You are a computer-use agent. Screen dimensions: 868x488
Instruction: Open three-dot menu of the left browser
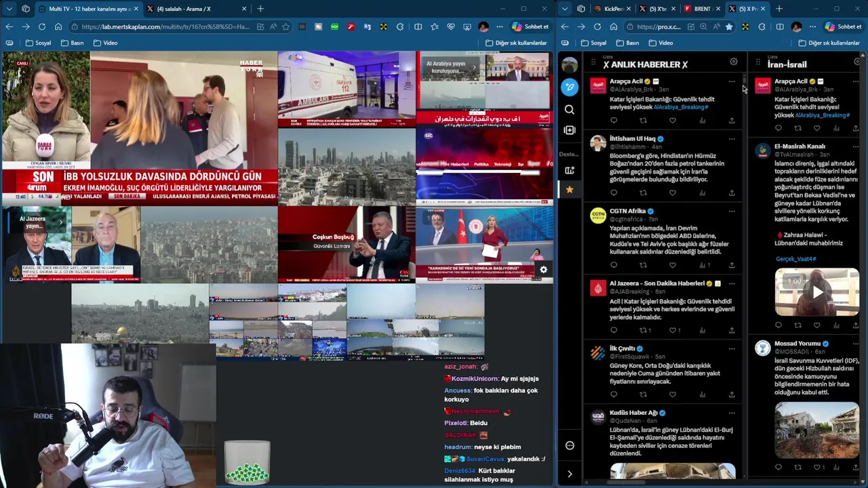click(x=499, y=26)
